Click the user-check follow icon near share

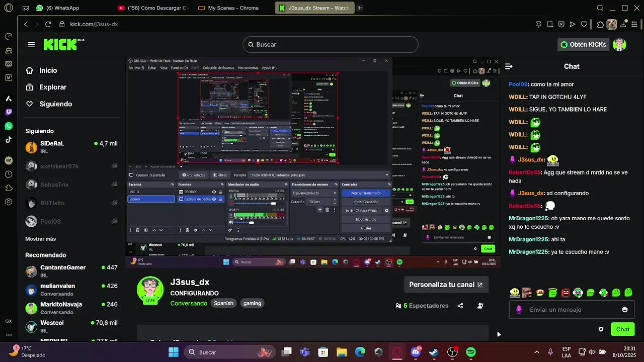point(480,306)
